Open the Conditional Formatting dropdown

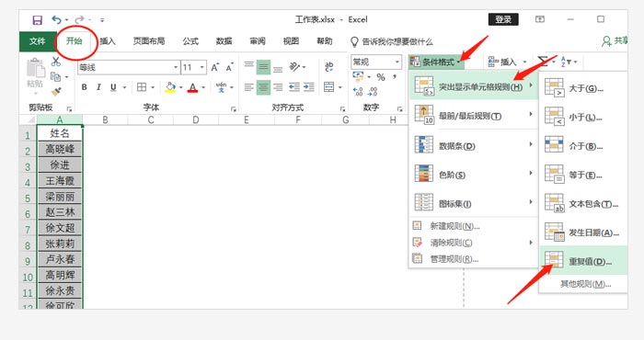point(436,62)
